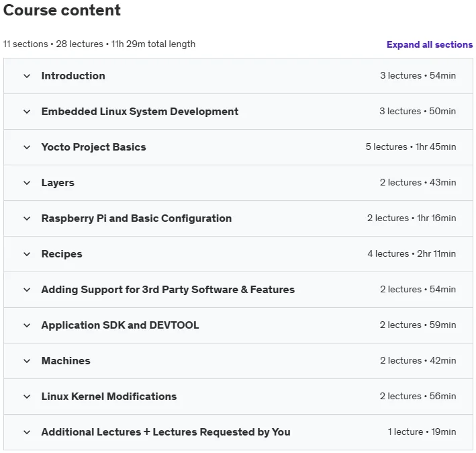Click the chevron icon next to Layers
Screen dimensions: 476x453
pyautogui.click(x=27, y=183)
